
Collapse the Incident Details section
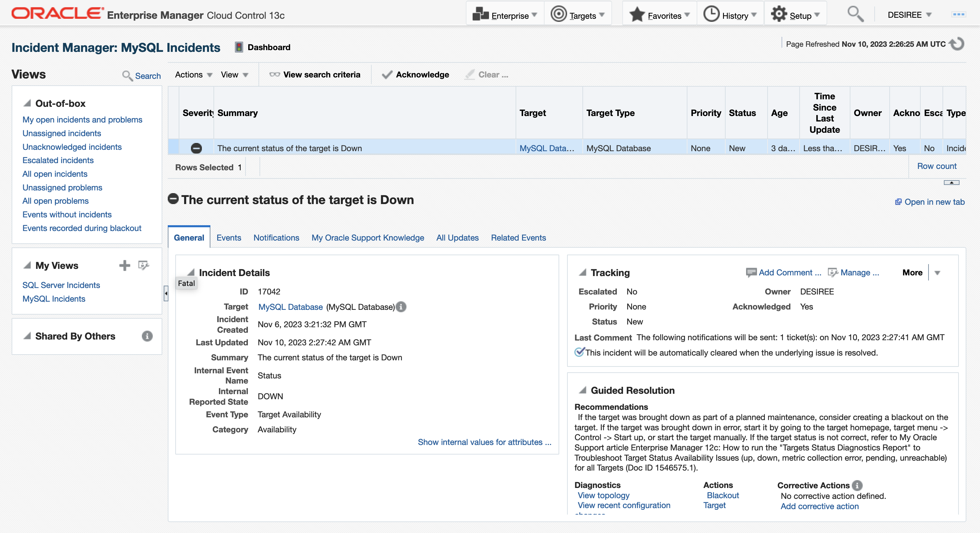(191, 273)
